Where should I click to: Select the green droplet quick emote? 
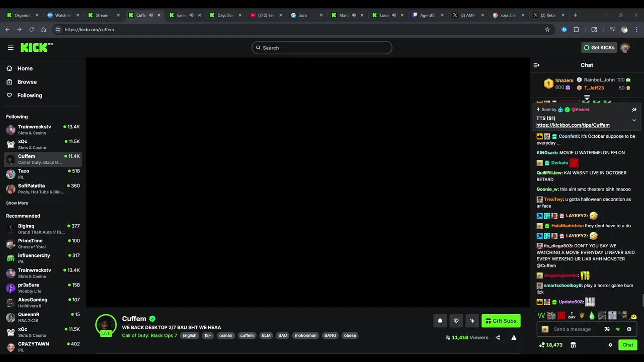(x=592, y=316)
